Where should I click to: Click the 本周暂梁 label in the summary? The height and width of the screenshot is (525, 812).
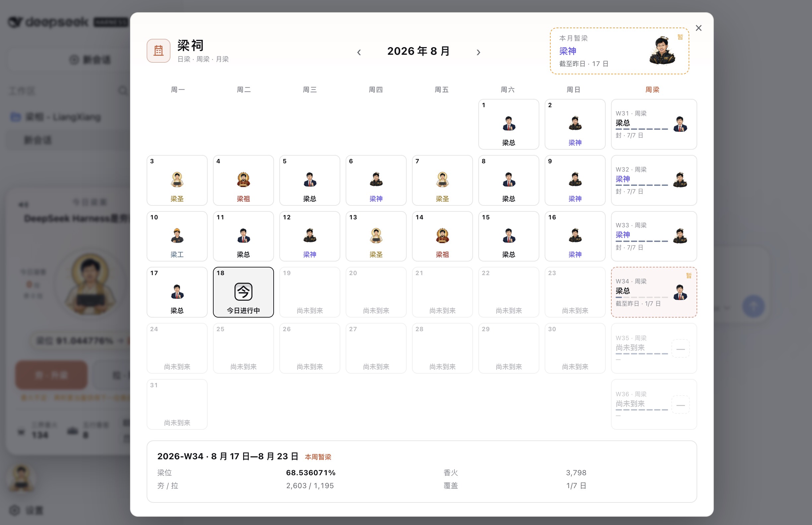(318, 457)
